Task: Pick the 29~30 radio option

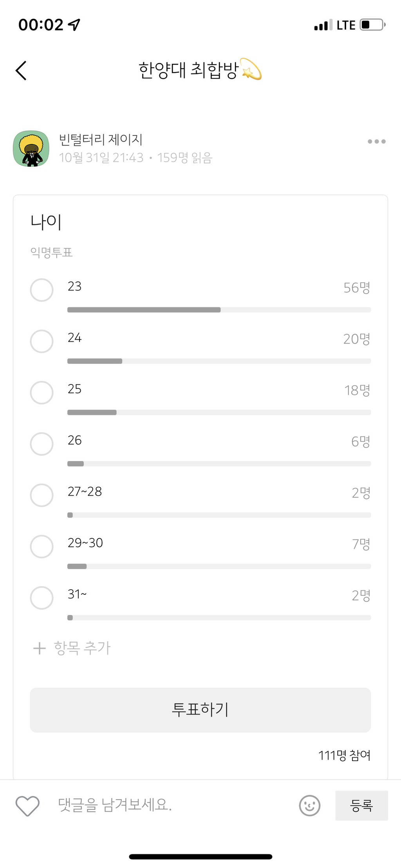Action: tap(42, 547)
